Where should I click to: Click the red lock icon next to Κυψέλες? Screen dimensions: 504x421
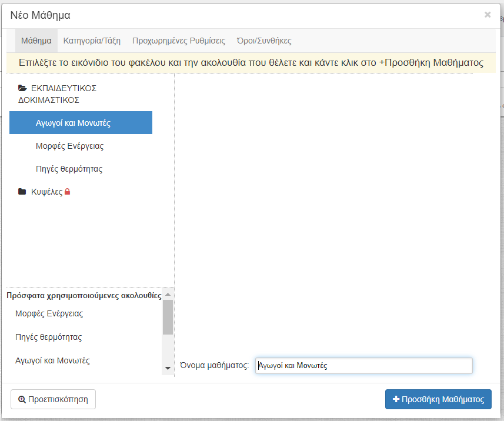click(x=67, y=192)
